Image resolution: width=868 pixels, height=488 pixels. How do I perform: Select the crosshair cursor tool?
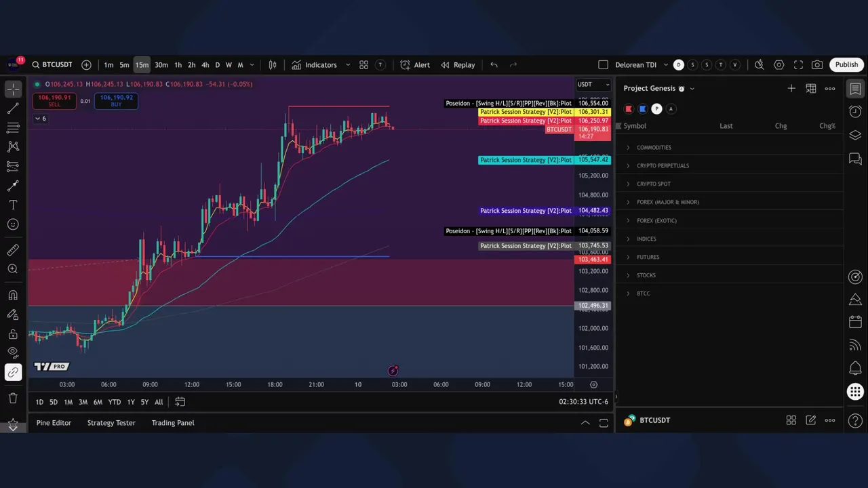point(13,89)
